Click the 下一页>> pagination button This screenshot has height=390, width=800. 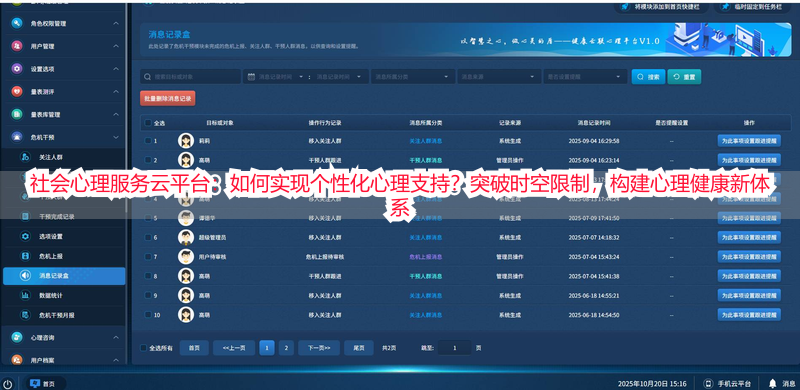(x=319, y=348)
